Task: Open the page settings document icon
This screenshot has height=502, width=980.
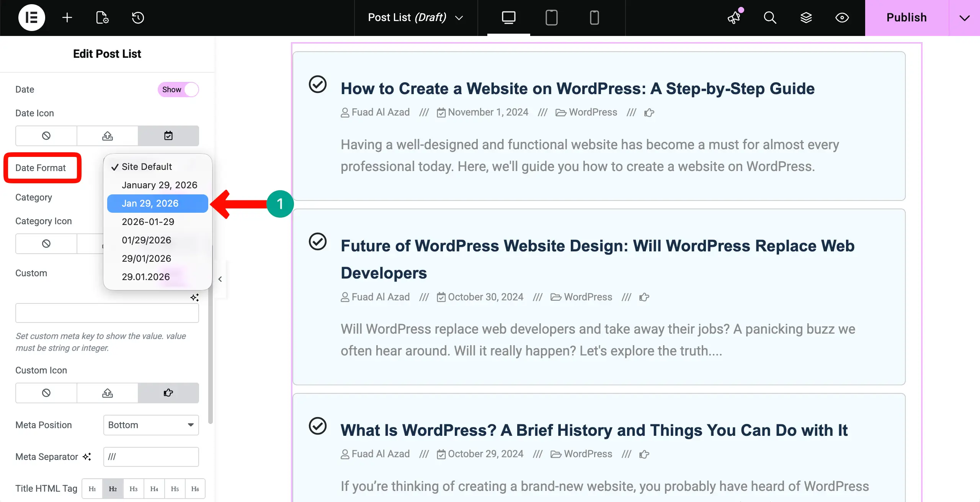Action: (x=102, y=18)
